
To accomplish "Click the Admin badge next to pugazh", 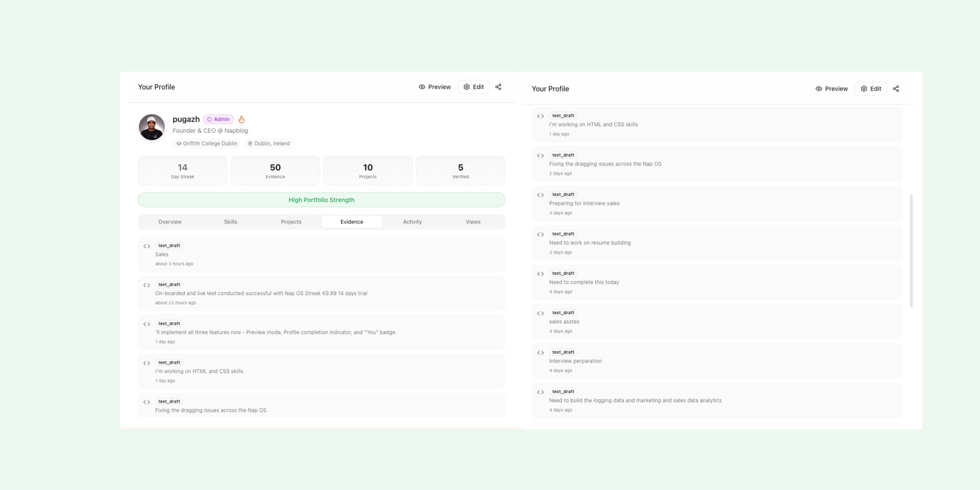I will point(218,119).
